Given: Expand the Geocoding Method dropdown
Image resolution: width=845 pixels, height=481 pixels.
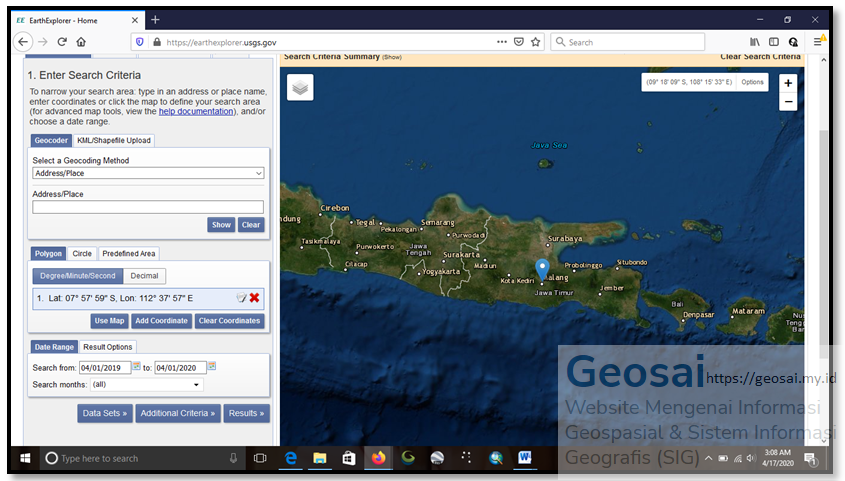Looking at the screenshot, I should coord(148,173).
